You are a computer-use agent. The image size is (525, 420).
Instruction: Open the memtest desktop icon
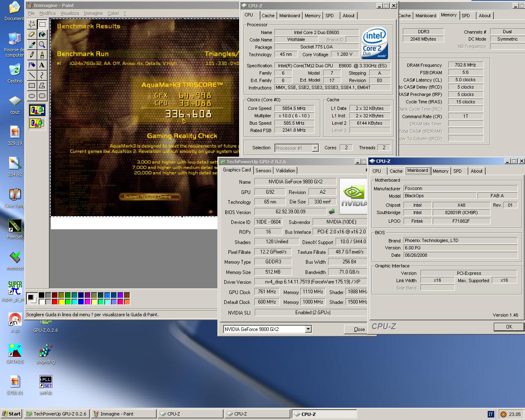pyautogui.click(x=15, y=261)
